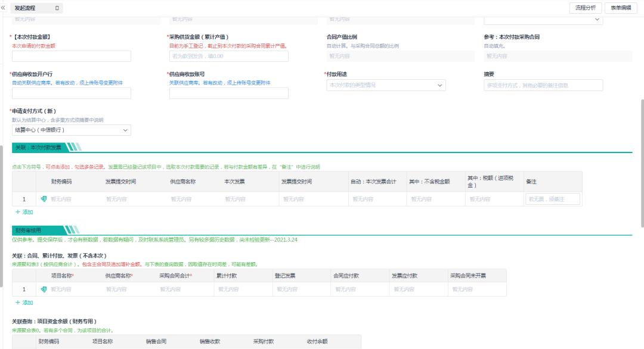Click the 采购合同合计 column header
Screen dimensions: 644x349
pos(176,276)
